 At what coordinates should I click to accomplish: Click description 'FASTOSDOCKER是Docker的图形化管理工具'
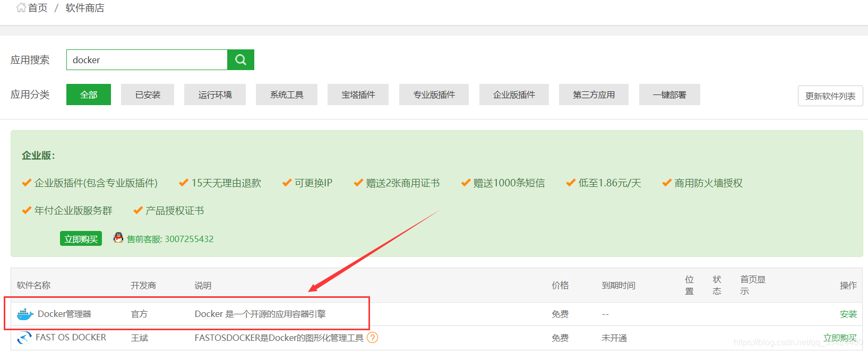point(279,338)
